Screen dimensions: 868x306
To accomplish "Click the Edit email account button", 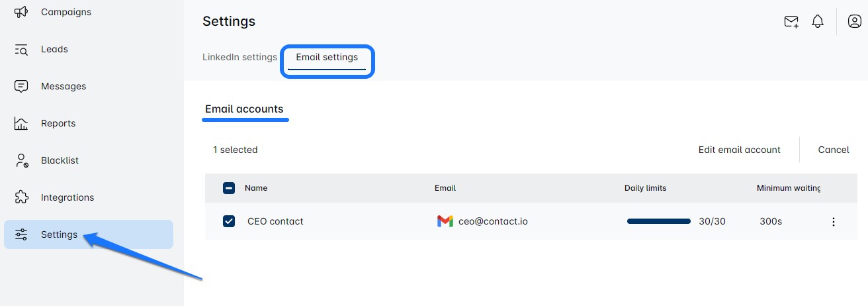I will coord(739,150).
